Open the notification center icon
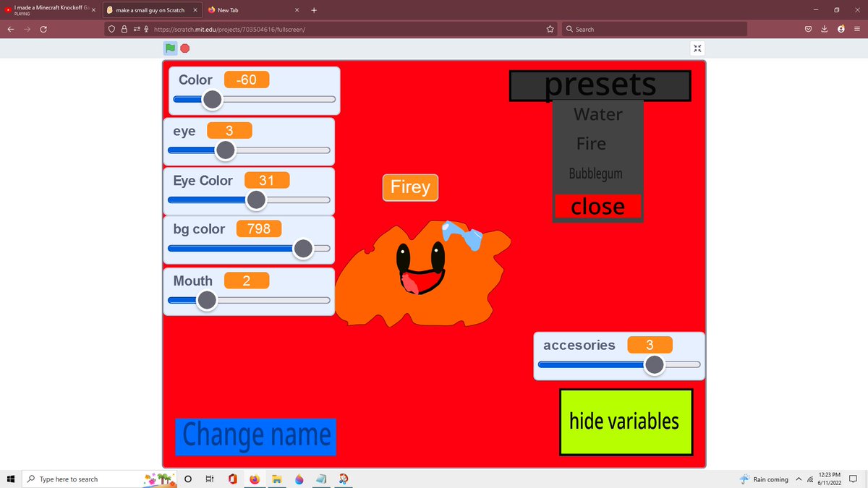This screenshot has width=868, height=488. 853,479
